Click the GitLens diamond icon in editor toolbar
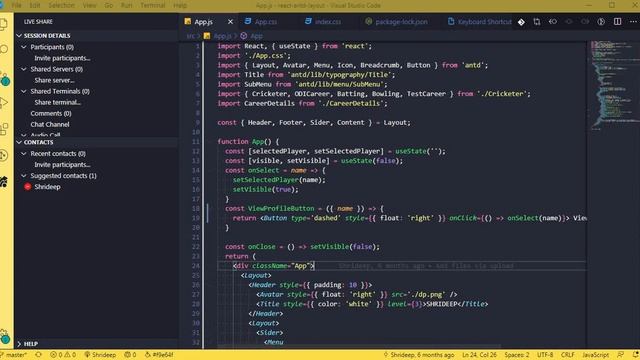Image resolution: width=640 pixels, height=360 pixels. (x=521, y=22)
